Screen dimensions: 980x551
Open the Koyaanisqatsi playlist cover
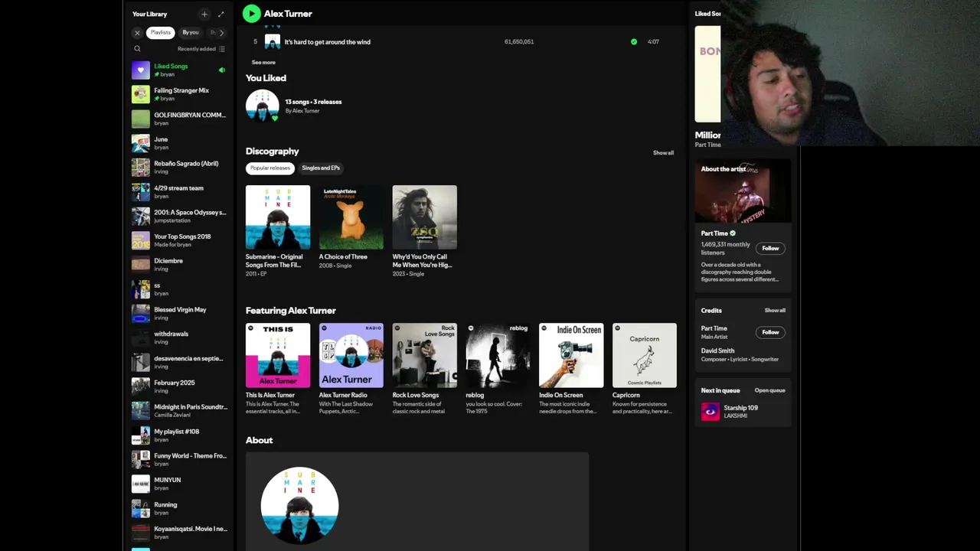tap(141, 533)
